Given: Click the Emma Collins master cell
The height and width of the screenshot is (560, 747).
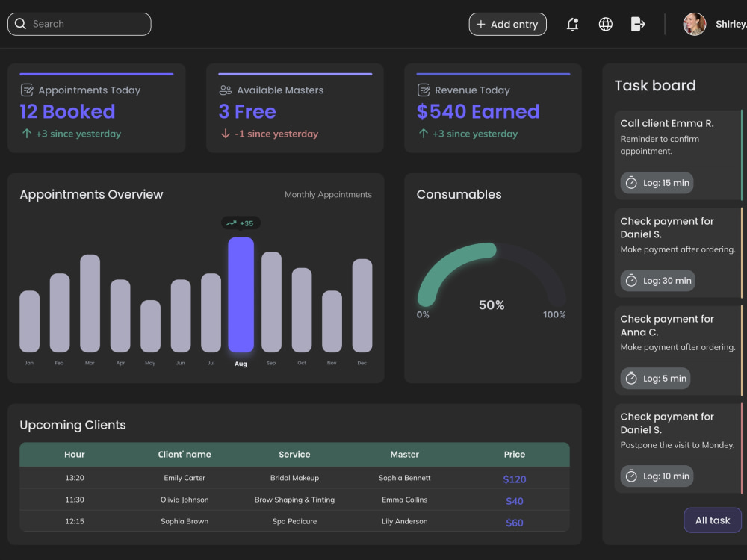Looking at the screenshot, I should pyautogui.click(x=404, y=500).
